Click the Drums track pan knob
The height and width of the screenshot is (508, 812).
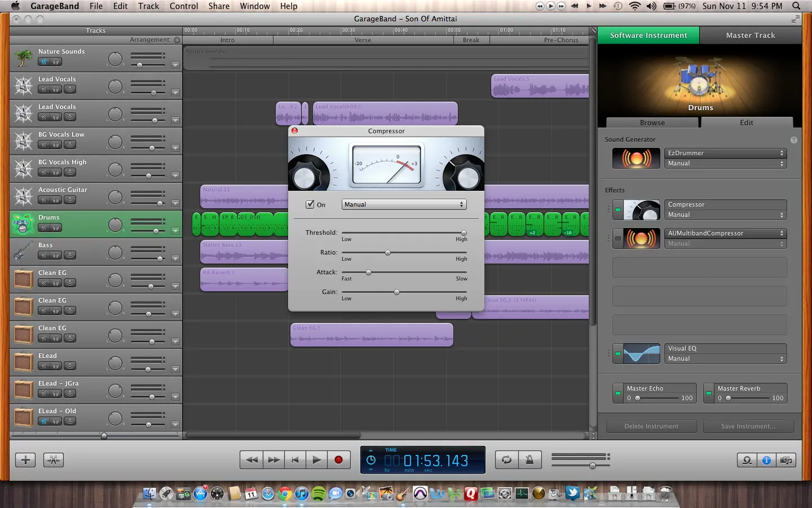coord(115,224)
